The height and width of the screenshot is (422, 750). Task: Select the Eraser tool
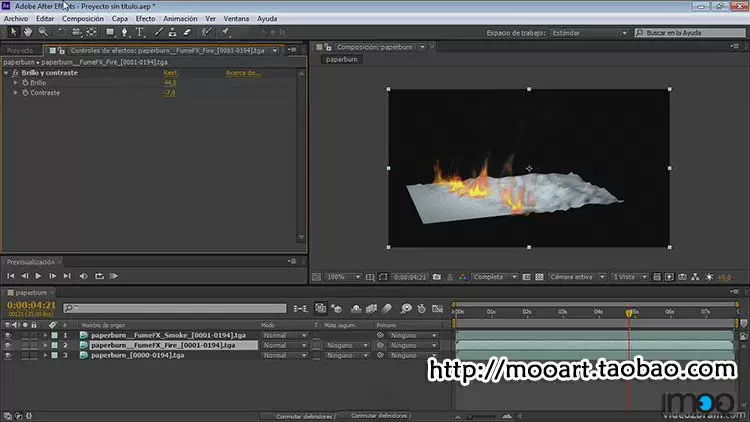point(187,32)
